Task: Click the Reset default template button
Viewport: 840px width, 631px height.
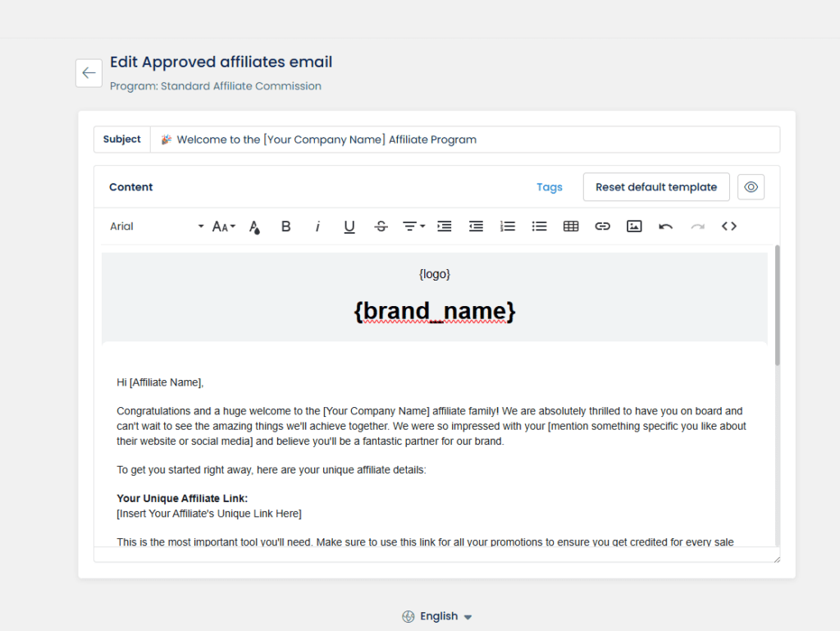Action: (656, 187)
